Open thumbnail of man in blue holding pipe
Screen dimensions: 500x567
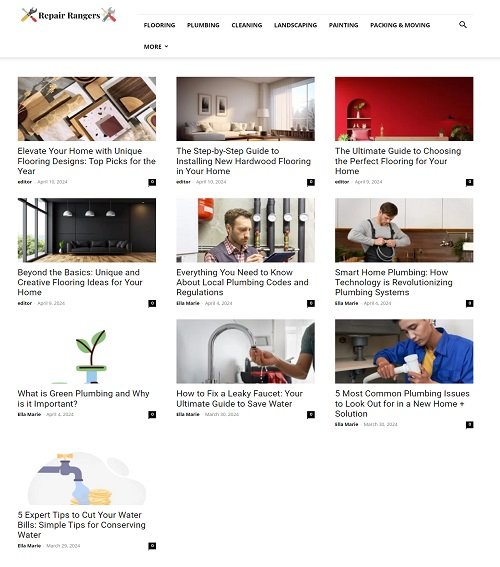pyautogui.click(x=404, y=351)
